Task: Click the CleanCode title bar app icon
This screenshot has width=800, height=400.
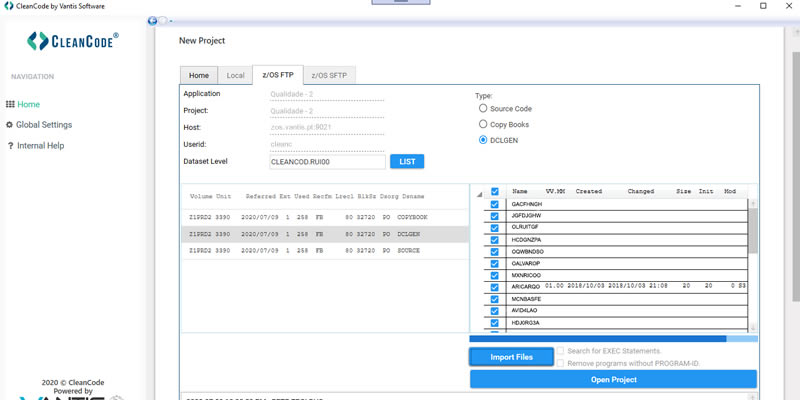Action: point(8,6)
